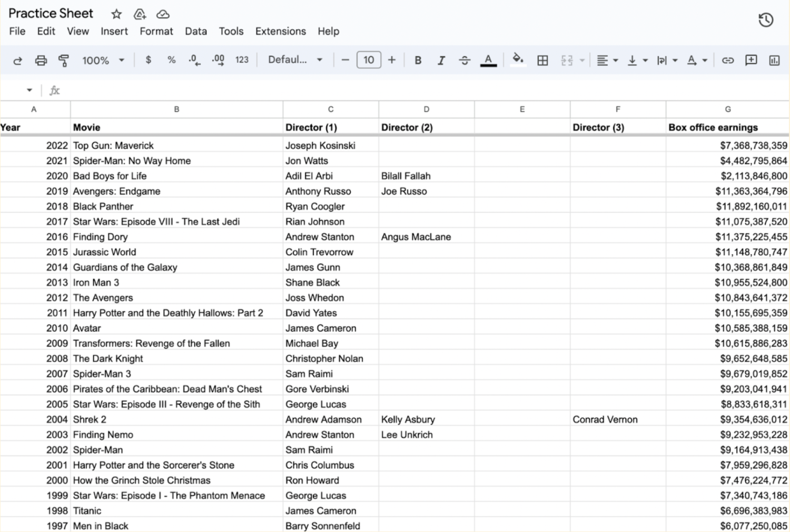This screenshot has height=532, width=790.
Task: Toggle bold formatting
Action: point(418,60)
